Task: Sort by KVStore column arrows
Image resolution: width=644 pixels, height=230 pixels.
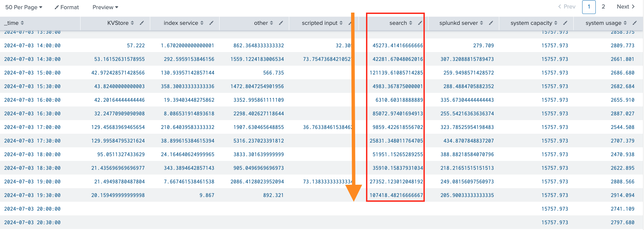Action: click(x=132, y=23)
